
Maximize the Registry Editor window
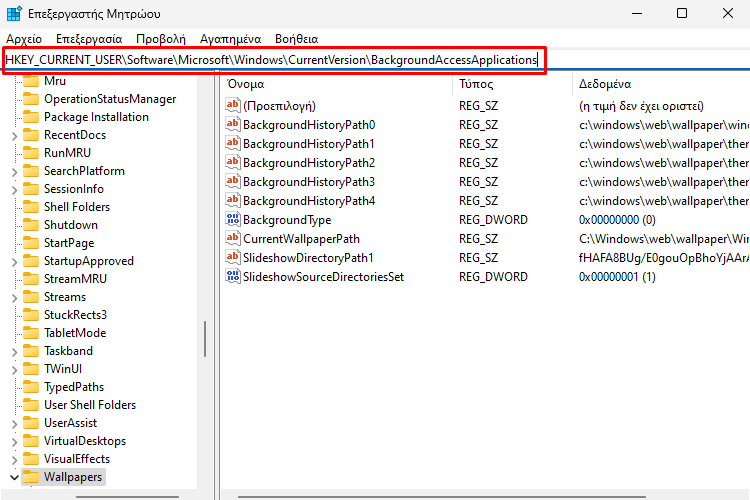(x=682, y=13)
